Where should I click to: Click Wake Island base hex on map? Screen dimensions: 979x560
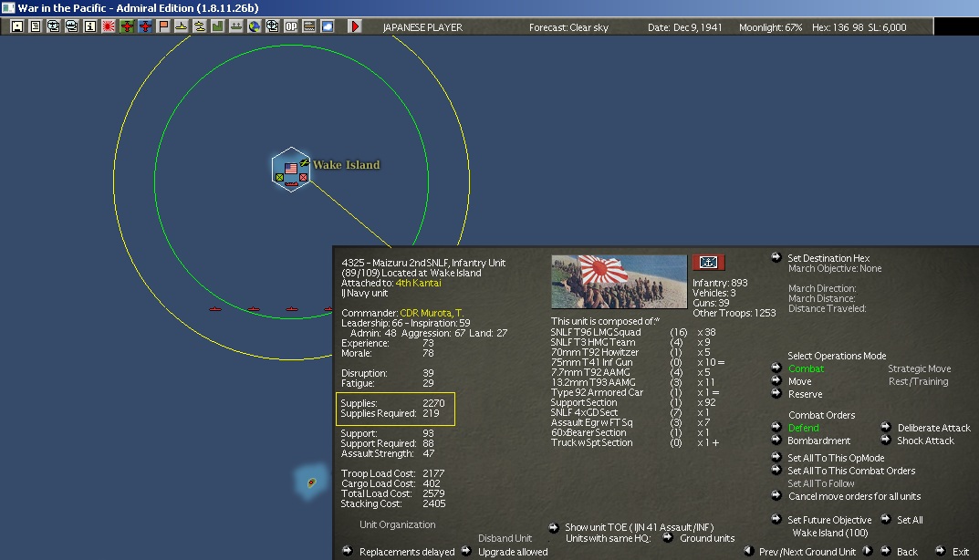click(x=291, y=170)
